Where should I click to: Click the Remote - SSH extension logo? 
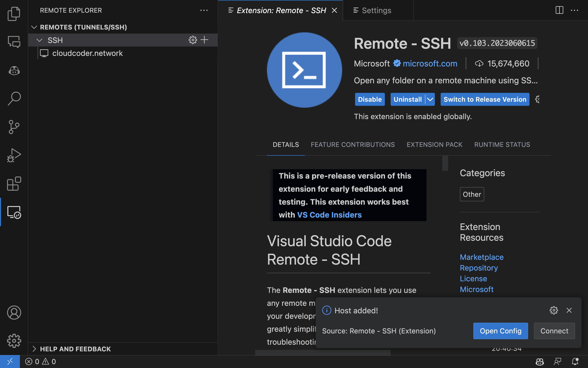304,70
